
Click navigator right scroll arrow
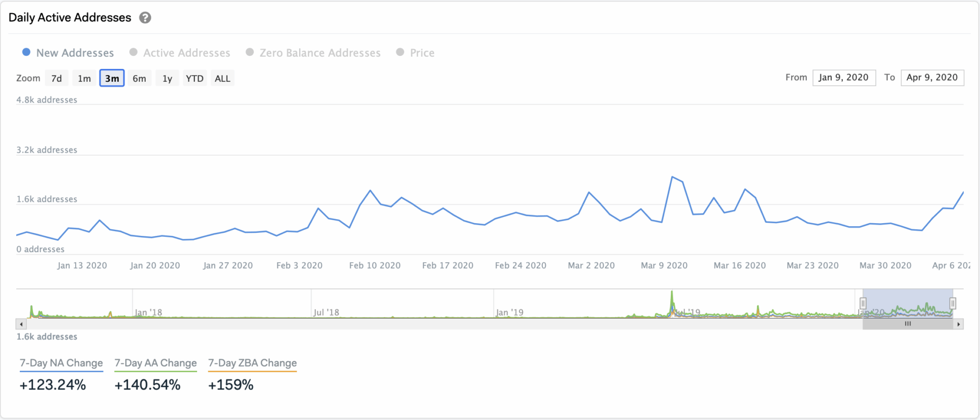[958, 324]
